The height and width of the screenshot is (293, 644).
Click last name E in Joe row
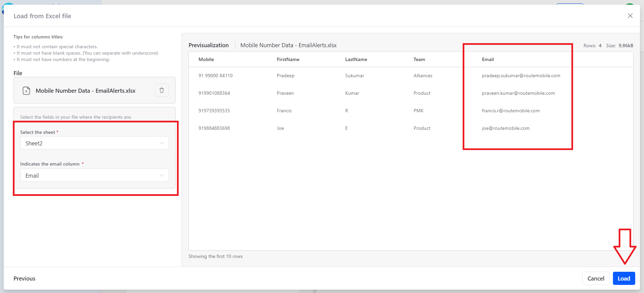346,128
